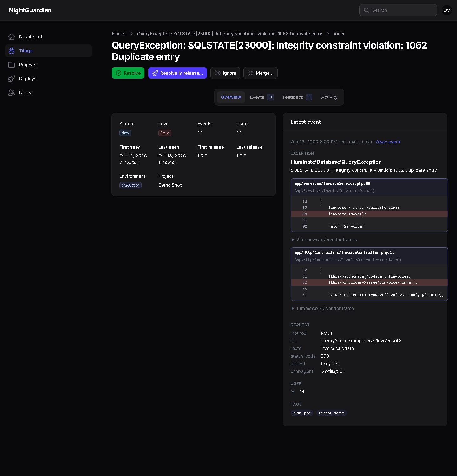Focus the Search input field

pos(398,10)
